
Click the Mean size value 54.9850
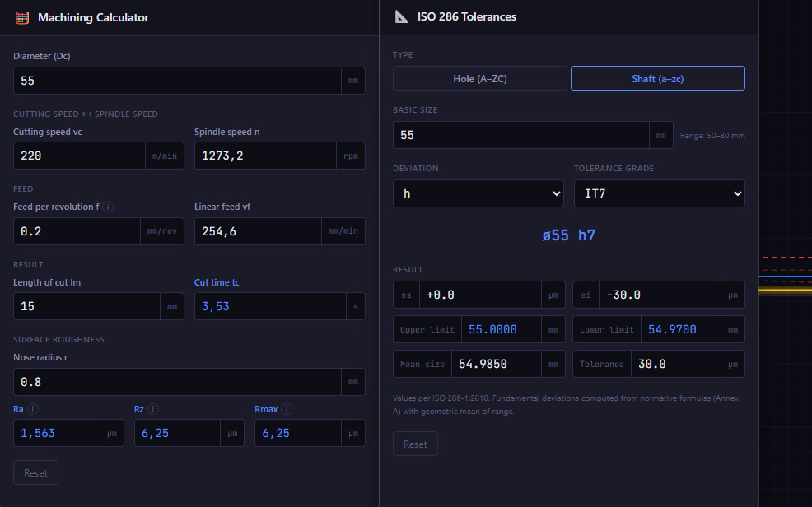483,365
